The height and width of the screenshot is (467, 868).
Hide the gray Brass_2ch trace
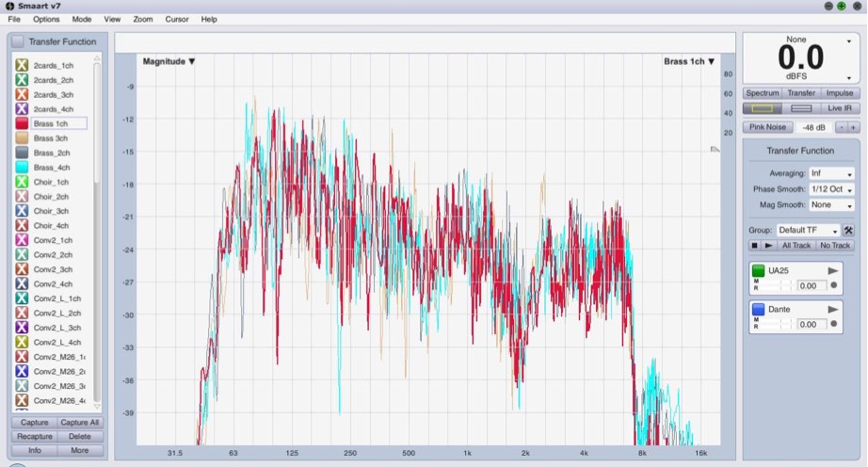(22, 153)
